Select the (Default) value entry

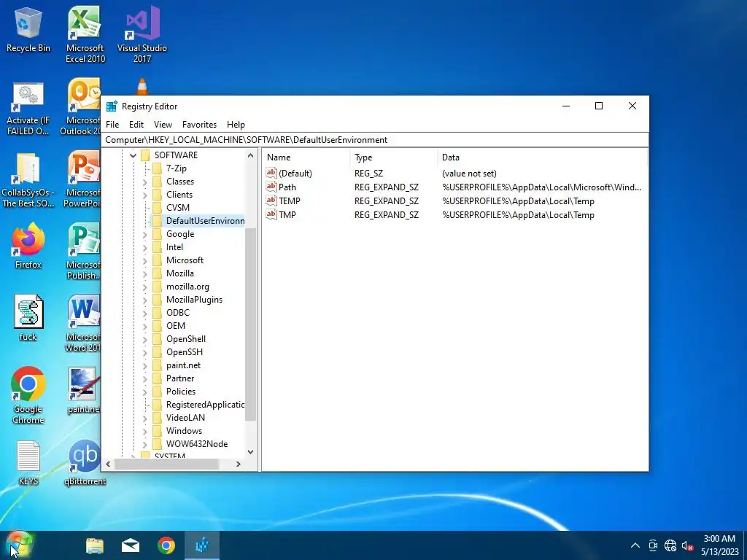pos(295,174)
